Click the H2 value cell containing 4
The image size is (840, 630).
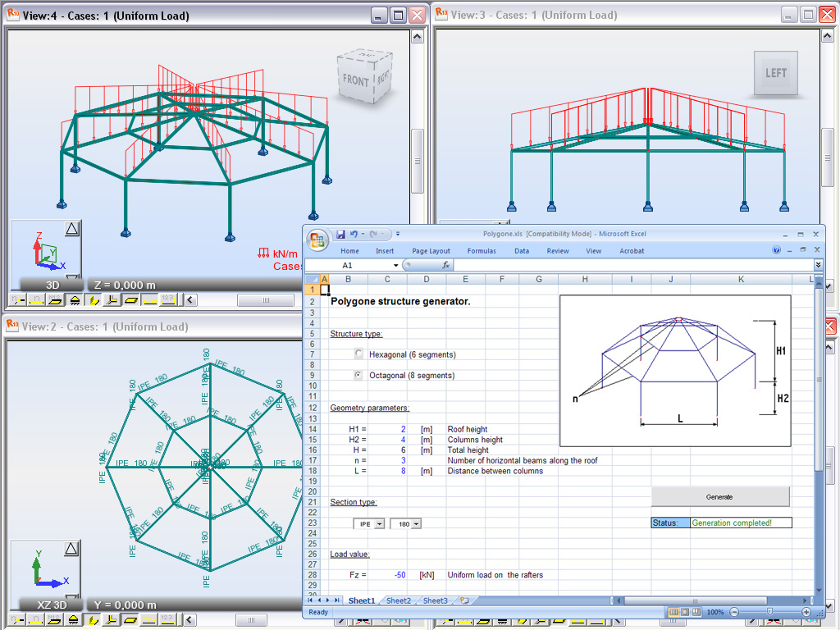tap(387, 440)
